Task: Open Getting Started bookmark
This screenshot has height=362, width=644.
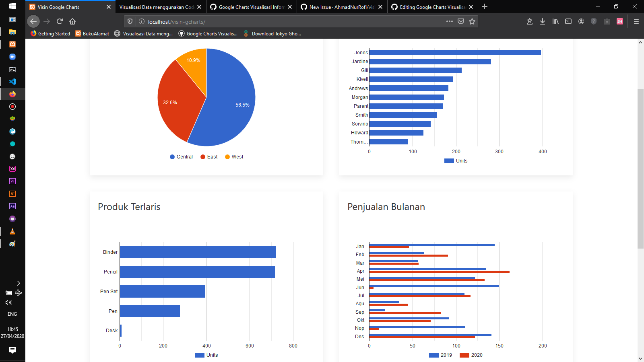Action: click(50, 33)
